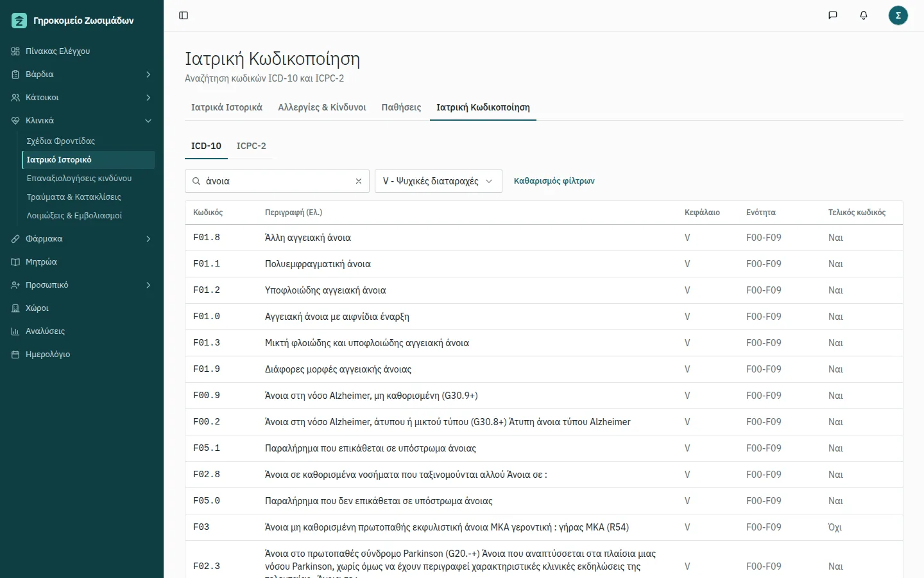924x578 pixels.
Task: Click the Κλινικά heart icon
Action: [15, 121]
